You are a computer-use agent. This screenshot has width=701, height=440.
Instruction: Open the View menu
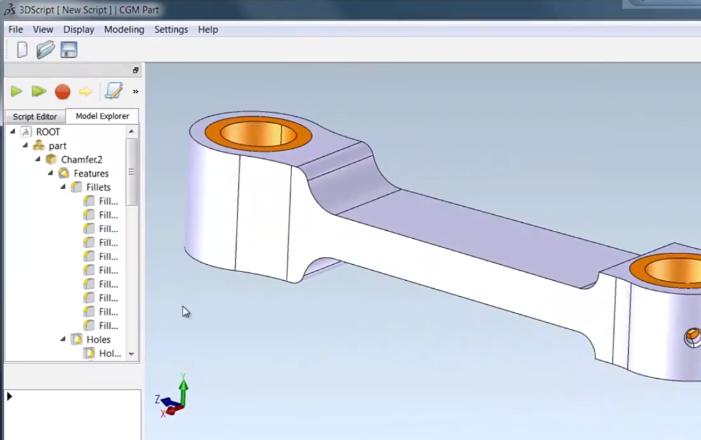(43, 30)
